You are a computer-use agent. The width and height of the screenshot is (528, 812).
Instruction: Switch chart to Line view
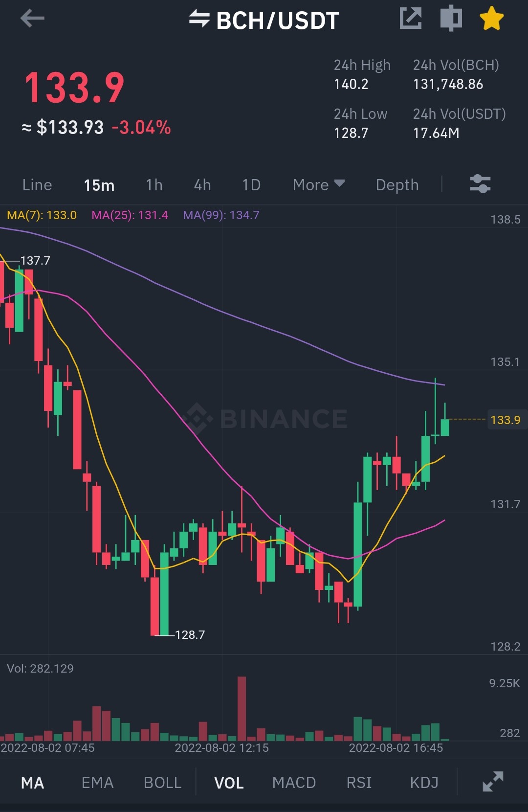[37, 185]
